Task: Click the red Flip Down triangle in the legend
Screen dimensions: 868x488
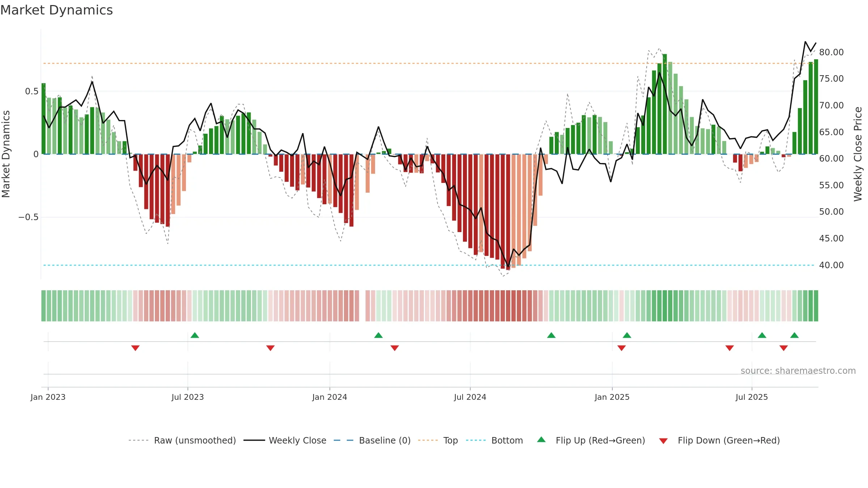Action: pos(663,441)
